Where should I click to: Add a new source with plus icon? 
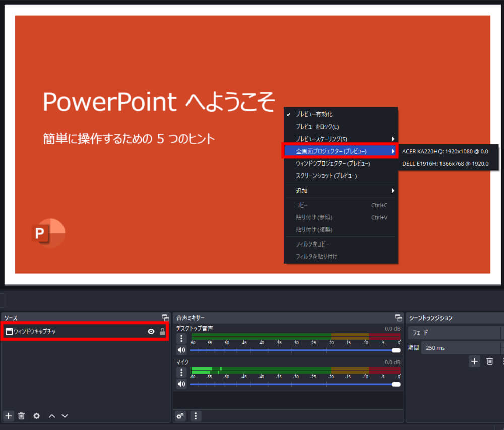(9, 416)
